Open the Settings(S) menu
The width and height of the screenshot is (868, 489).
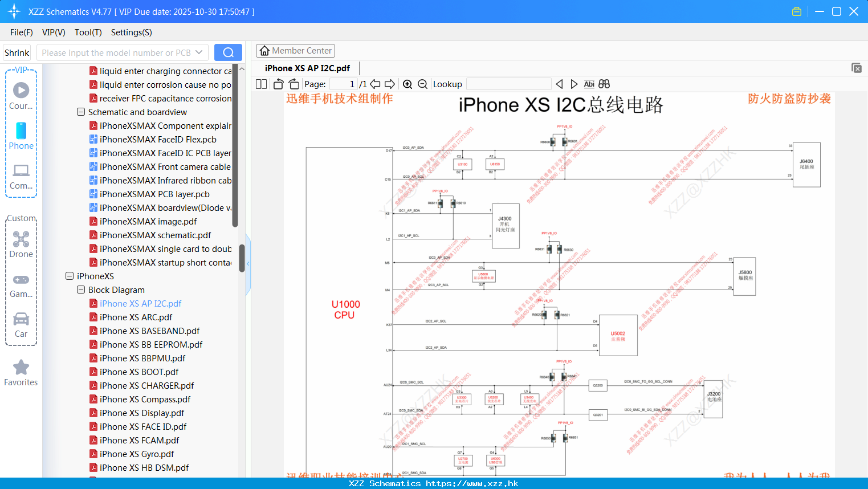tap(132, 32)
